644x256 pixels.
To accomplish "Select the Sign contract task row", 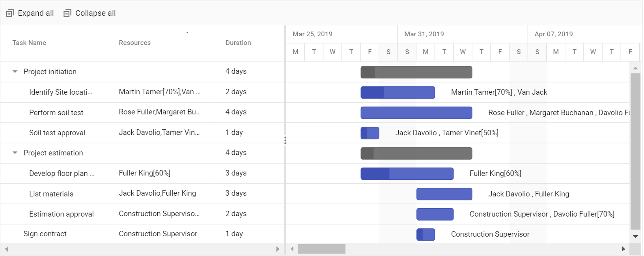I will pos(142,234).
